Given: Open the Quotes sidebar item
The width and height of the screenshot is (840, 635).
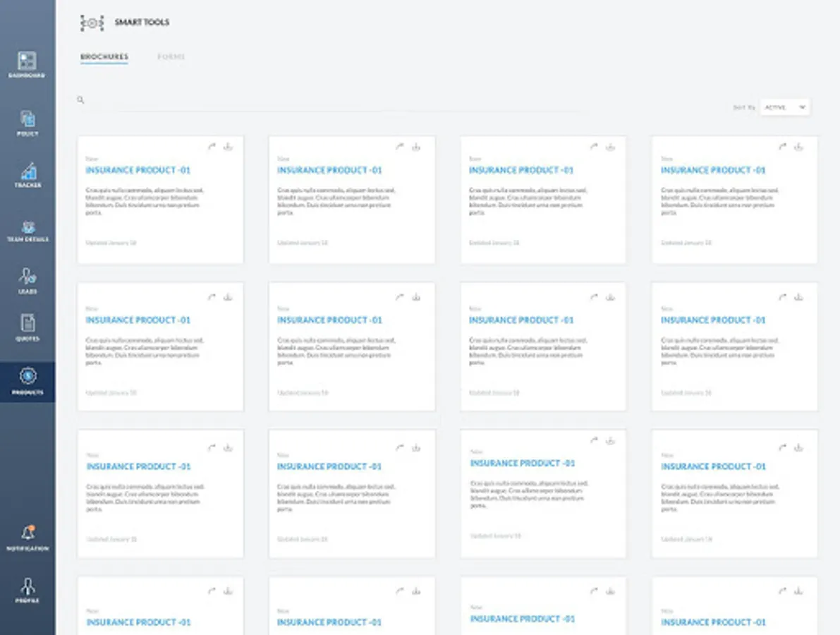Looking at the screenshot, I should point(28,327).
